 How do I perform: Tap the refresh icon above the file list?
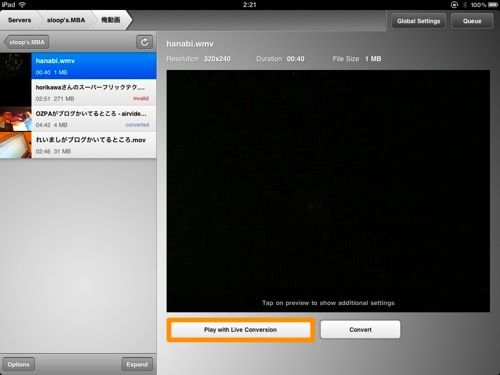coord(144,42)
